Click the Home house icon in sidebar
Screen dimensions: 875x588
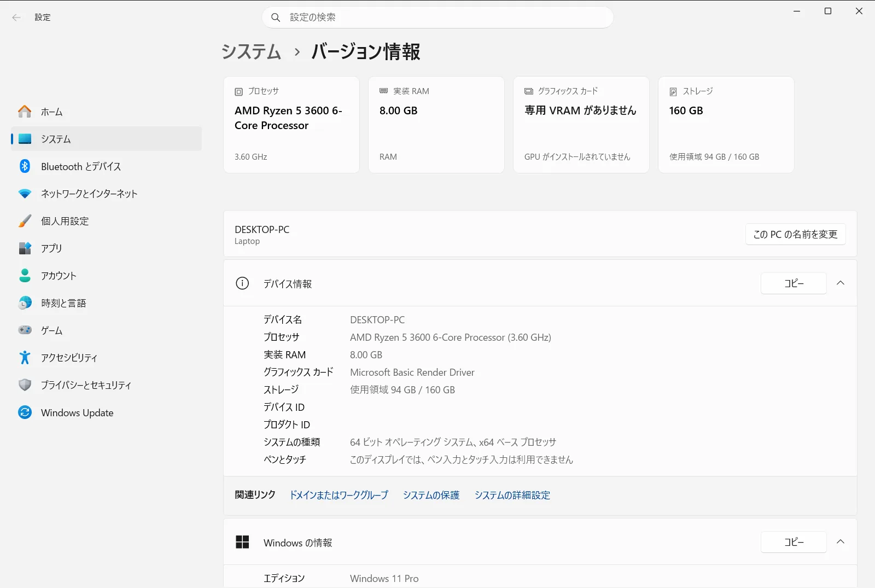25,112
